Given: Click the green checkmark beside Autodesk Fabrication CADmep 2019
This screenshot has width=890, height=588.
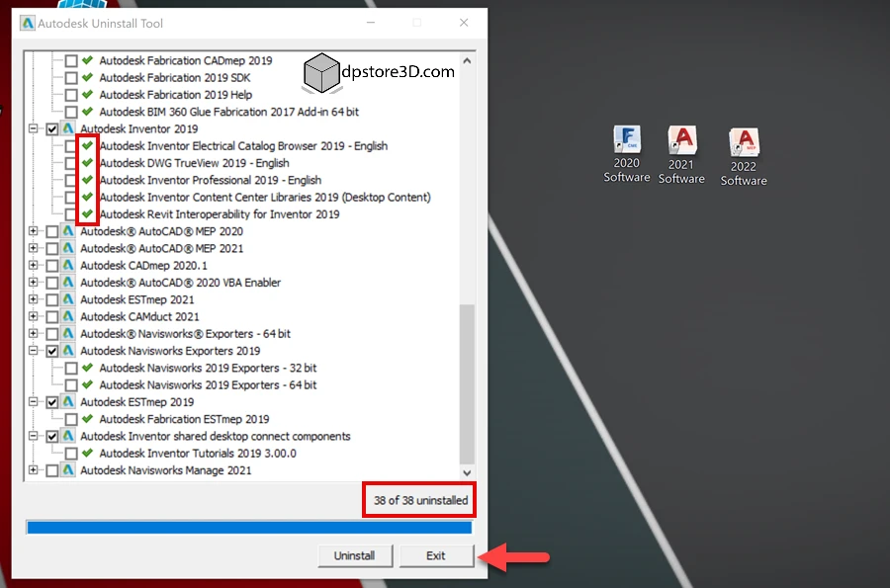Looking at the screenshot, I should pos(87,60).
